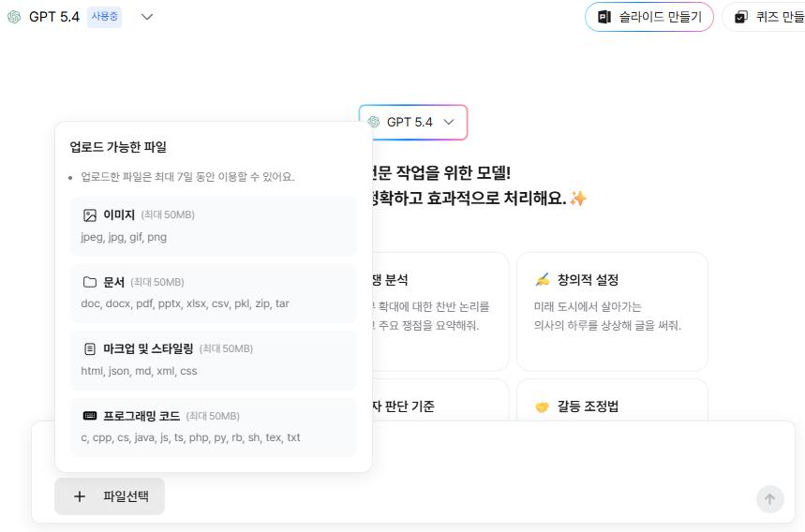Screen dimensions: 805x532
Task: Click the sparkle emoji after 처리해요
Action: tap(578, 198)
